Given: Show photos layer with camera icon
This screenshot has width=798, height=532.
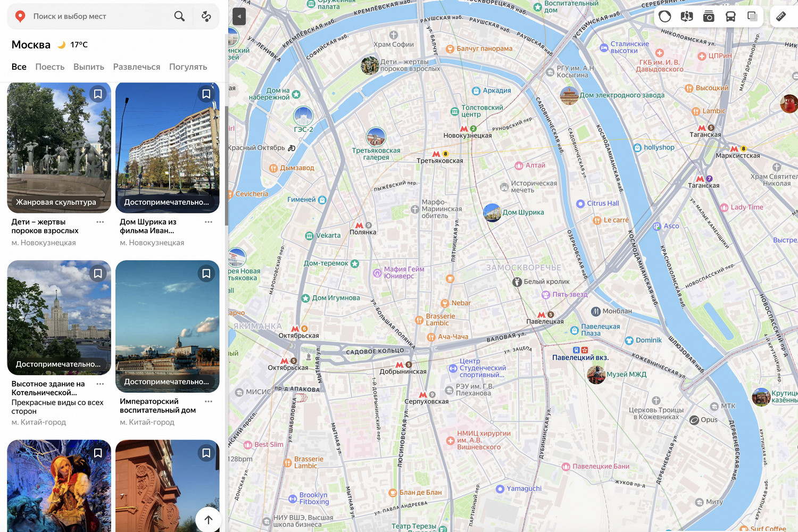Looking at the screenshot, I should coord(709,16).
